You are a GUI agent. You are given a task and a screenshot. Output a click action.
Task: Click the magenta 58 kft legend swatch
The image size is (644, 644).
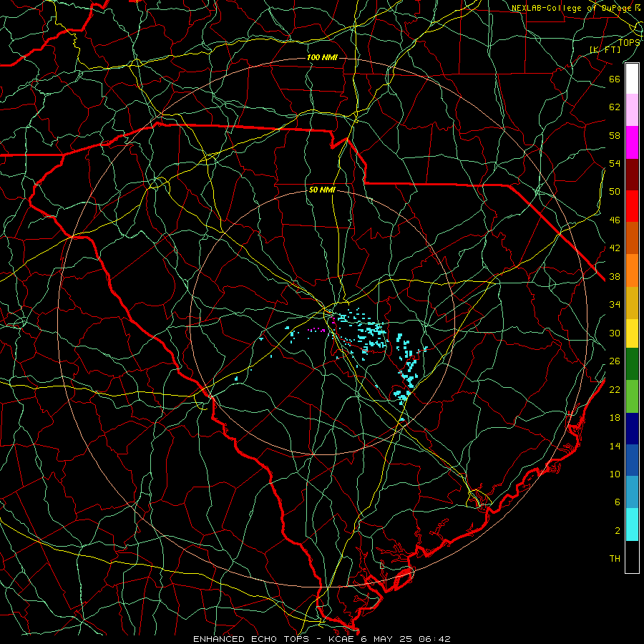tap(632, 142)
